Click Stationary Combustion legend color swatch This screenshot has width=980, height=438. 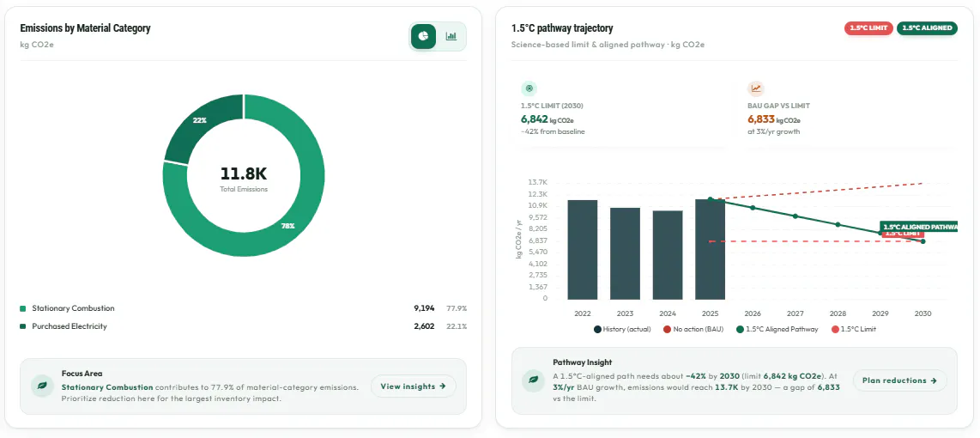[x=23, y=308]
